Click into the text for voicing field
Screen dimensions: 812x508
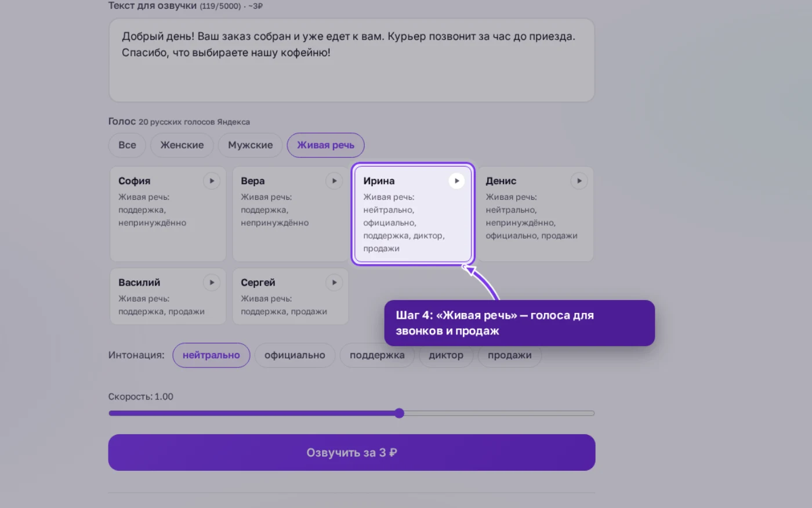351,60
